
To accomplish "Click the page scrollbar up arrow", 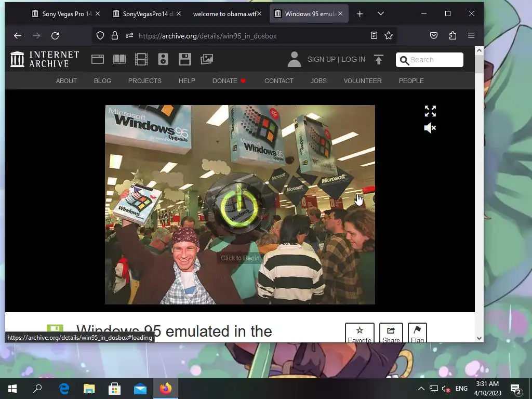I will [479, 50].
